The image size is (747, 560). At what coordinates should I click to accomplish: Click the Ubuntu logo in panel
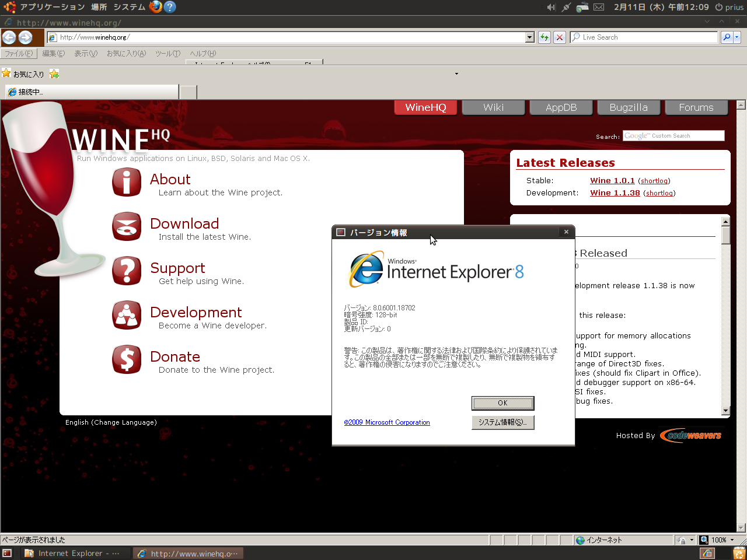(10, 7)
